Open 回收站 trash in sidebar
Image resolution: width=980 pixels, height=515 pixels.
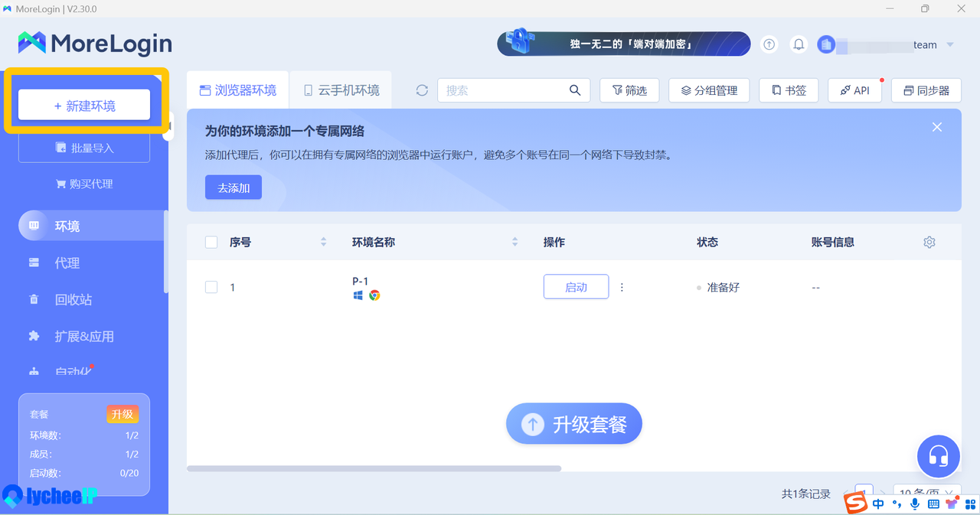73,300
